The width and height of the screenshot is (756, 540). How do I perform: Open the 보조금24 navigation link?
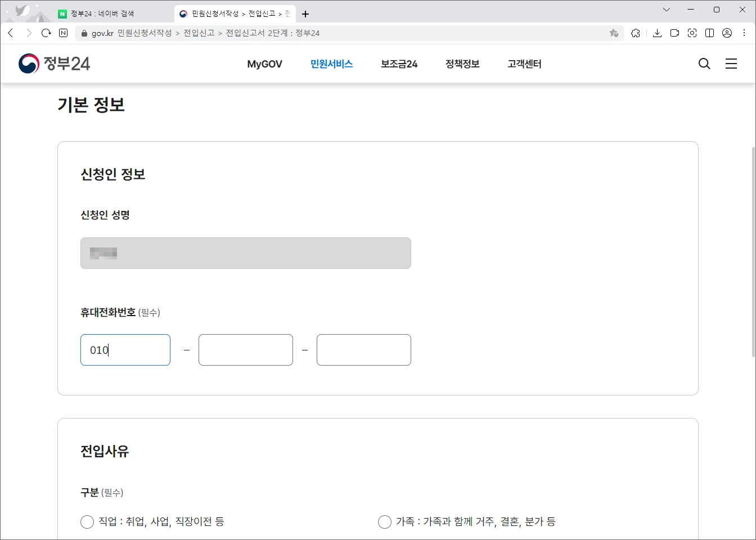click(x=398, y=64)
